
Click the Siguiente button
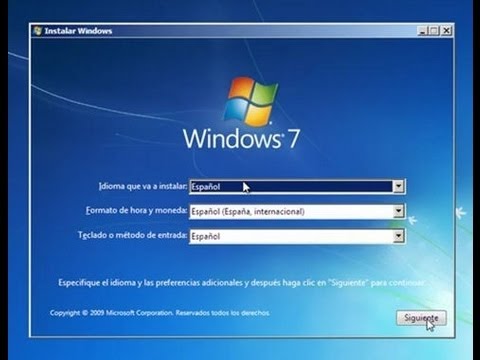[421, 318]
